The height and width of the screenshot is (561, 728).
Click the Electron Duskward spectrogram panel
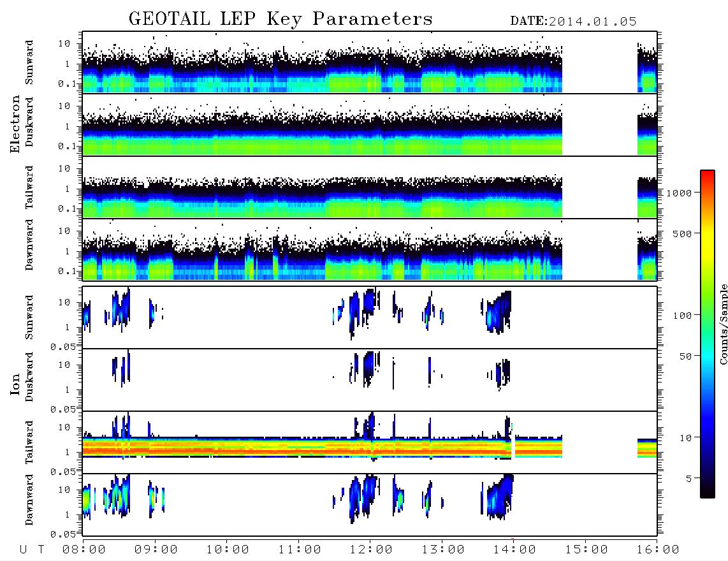tap(370, 124)
